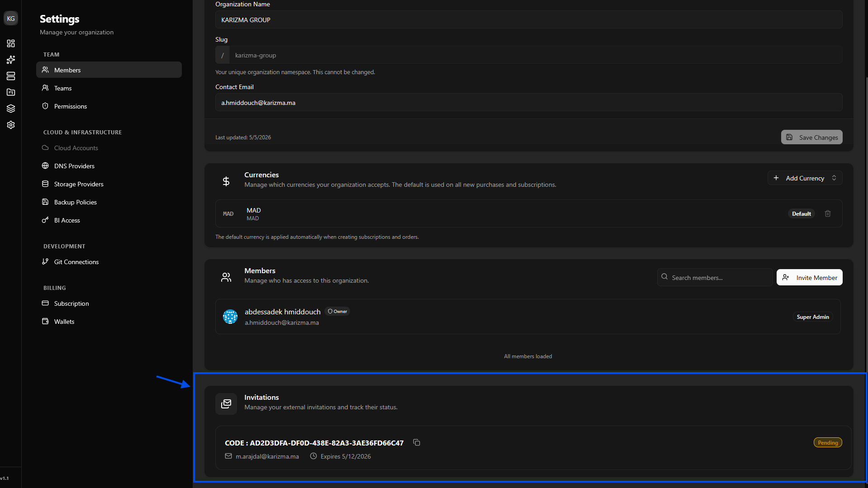The image size is (868, 488).
Task: Click the Organization Name input field
Action: point(529,20)
